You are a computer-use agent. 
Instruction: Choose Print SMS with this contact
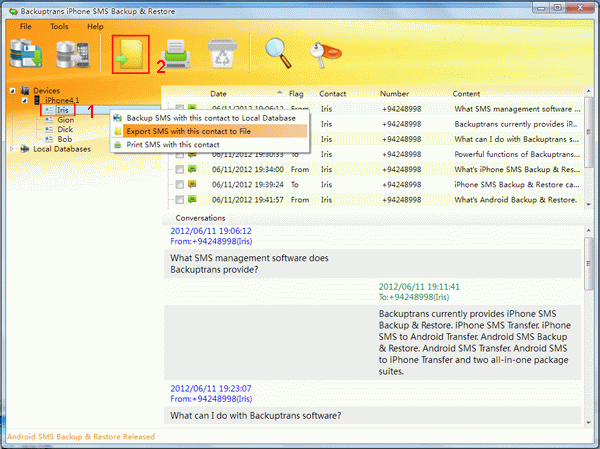(x=209, y=145)
